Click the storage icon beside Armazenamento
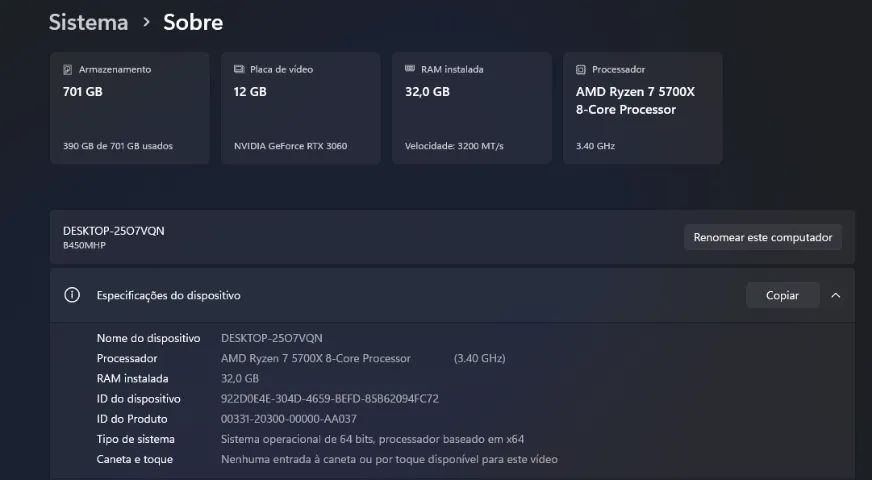This screenshot has height=480, width=872. click(x=67, y=70)
